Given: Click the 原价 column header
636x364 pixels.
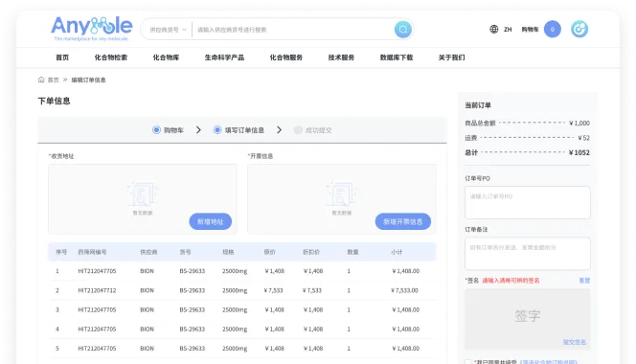Looking at the screenshot, I should click(269, 252).
